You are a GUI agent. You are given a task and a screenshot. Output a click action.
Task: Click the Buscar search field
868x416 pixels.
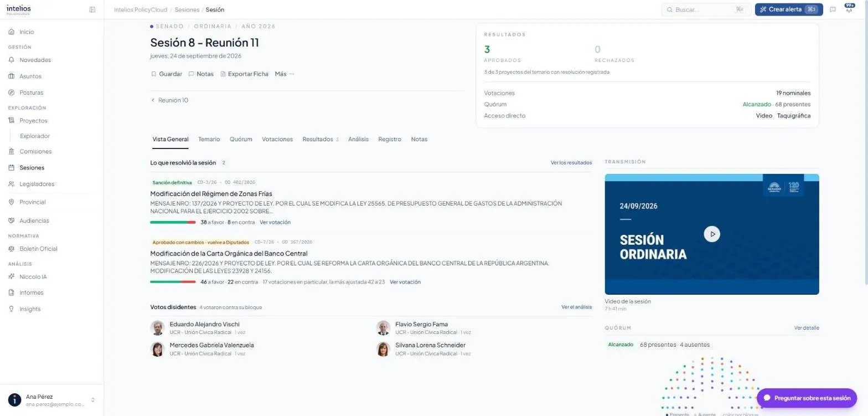[706, 9]
